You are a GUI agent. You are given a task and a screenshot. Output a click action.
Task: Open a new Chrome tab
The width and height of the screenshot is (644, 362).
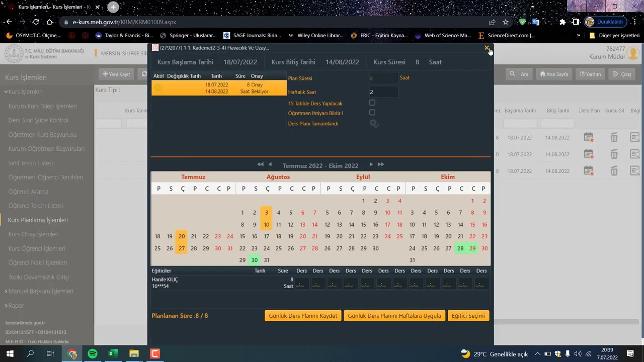[x=113, y=7]
